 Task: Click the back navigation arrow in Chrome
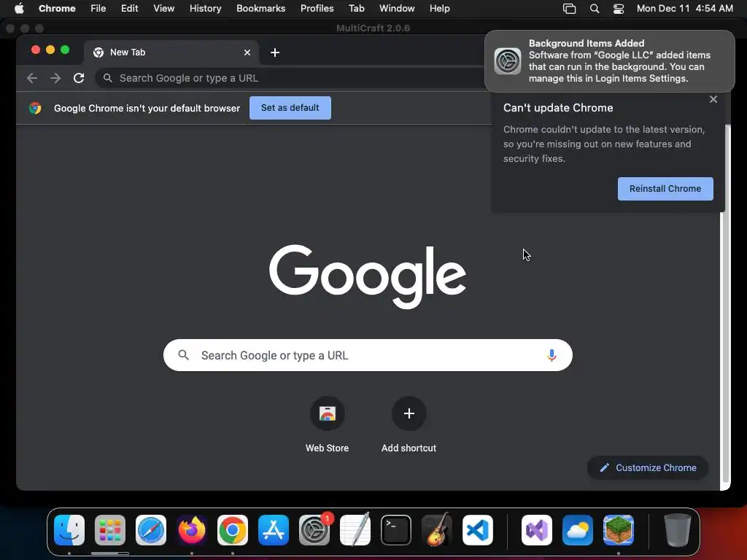(32, 78)
